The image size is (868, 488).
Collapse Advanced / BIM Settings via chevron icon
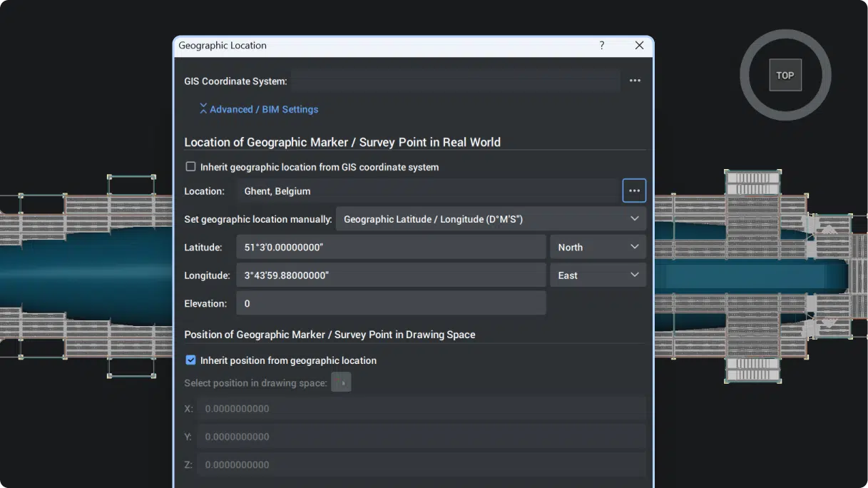pyautogui.click(x=204, y=108)
